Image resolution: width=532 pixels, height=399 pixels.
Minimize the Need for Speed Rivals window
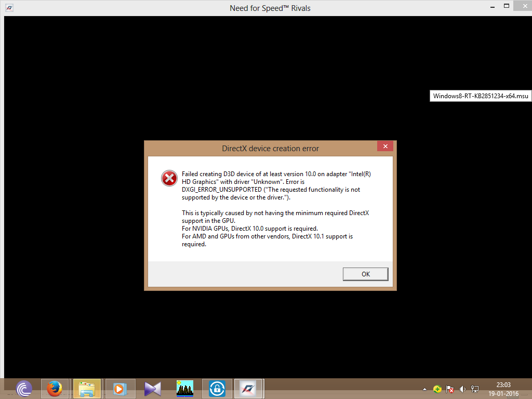(x=493, y=7)
